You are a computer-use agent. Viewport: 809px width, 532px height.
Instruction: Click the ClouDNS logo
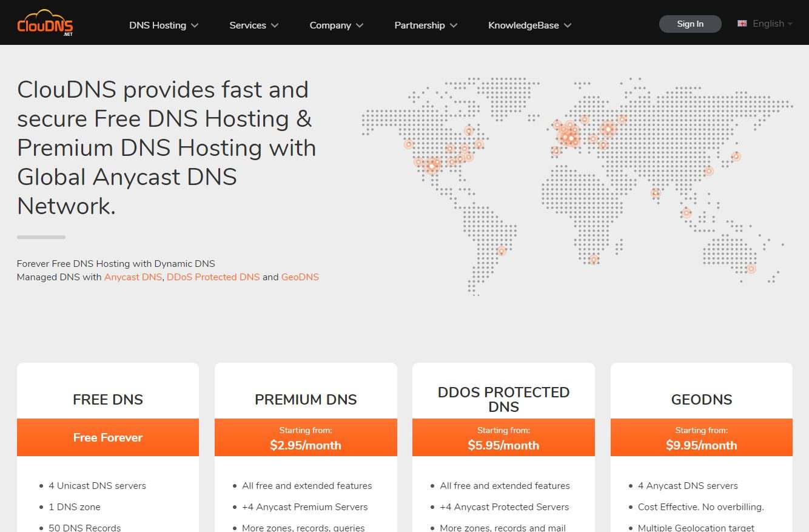[x=45, y=24]
